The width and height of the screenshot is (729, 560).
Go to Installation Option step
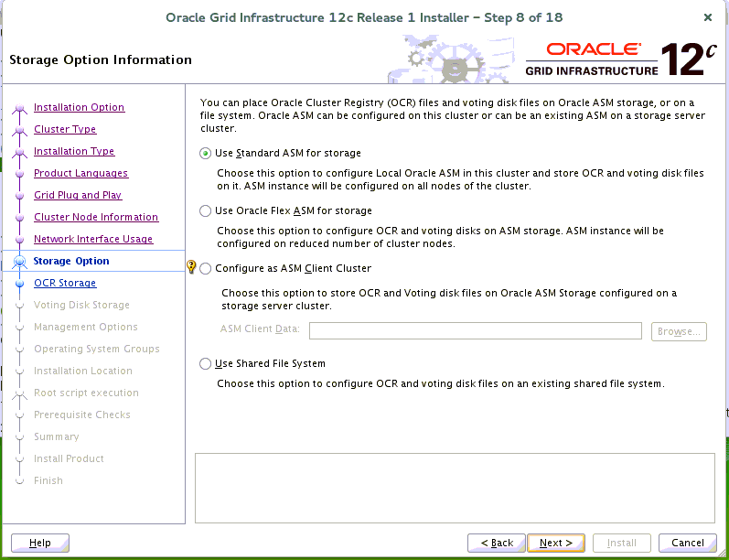(79, 107)
